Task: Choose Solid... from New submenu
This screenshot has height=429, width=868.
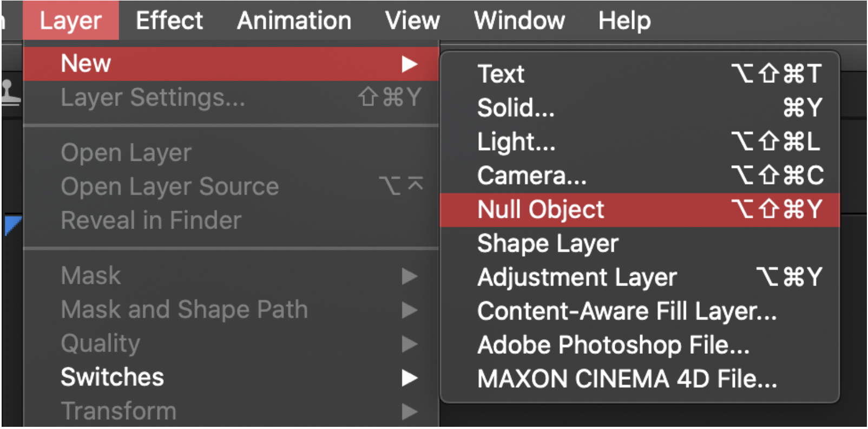Action: point(640,108)
